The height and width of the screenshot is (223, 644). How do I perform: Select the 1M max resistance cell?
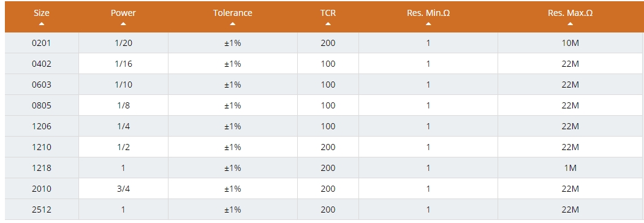point(570,168)
